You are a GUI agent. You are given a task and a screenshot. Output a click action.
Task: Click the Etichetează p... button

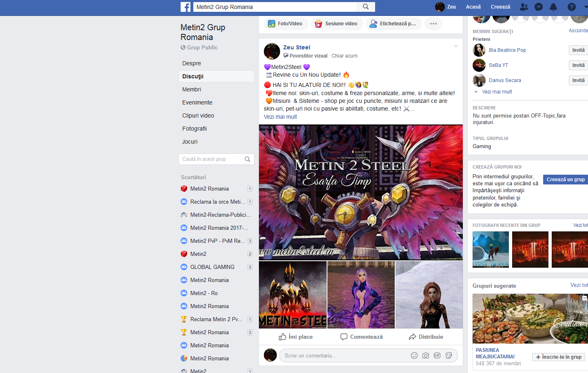tap(393, 24)
